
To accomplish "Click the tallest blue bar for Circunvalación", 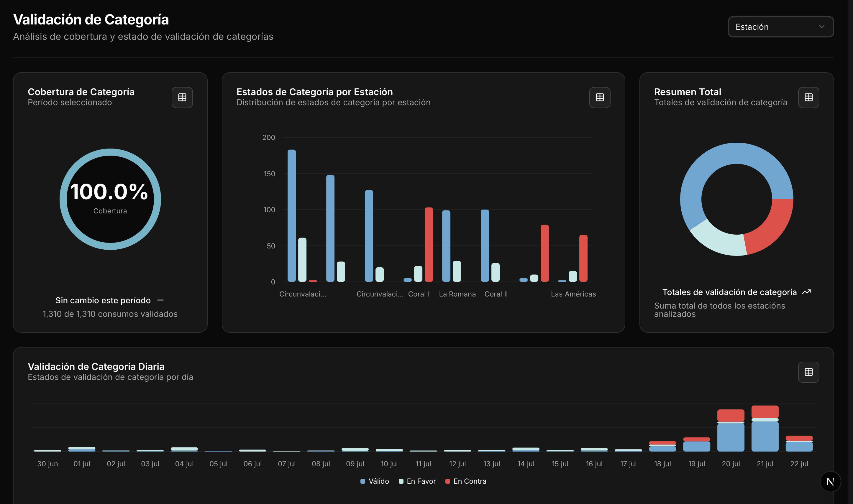I will pos(292,214).
